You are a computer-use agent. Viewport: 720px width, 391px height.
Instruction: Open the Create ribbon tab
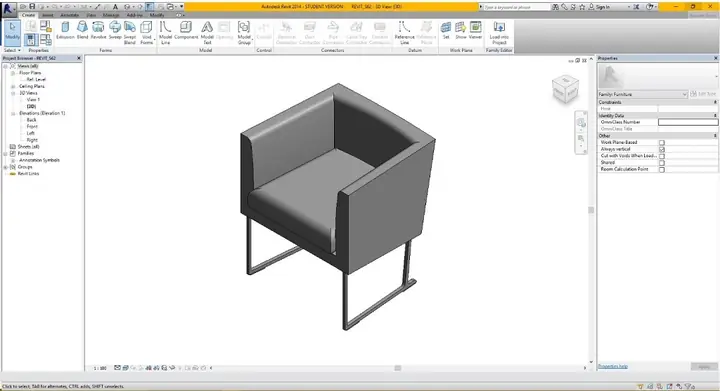28,15
